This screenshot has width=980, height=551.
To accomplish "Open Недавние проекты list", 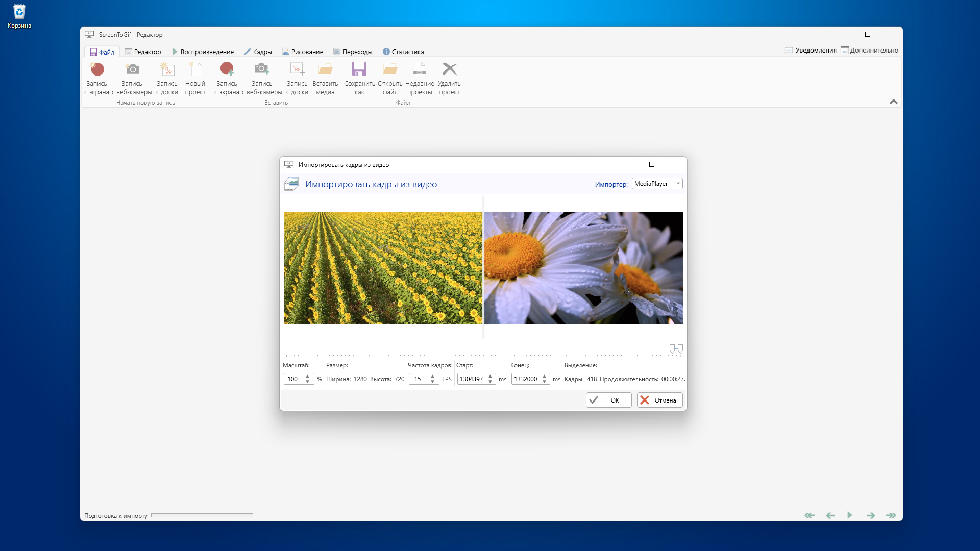I will coord(420,69).
